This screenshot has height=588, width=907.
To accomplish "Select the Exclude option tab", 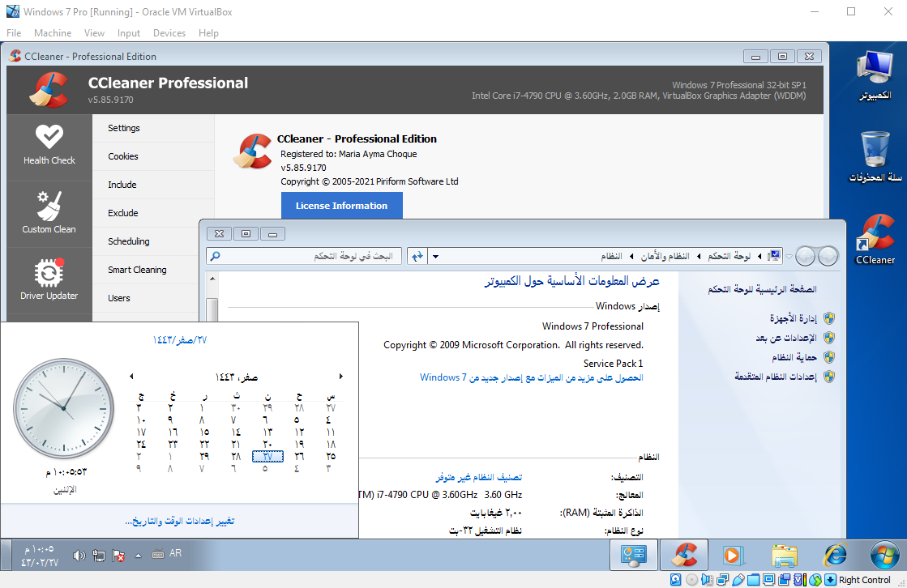I will 153,213.
